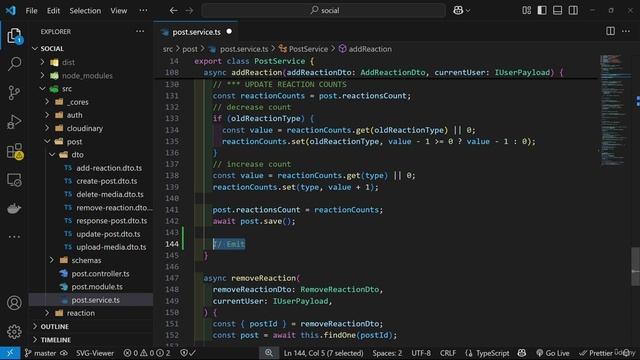Image resolution: width=640 pixels, height=360 pixels.
Task: Expand the auth folder
Action: pos(47,115)
